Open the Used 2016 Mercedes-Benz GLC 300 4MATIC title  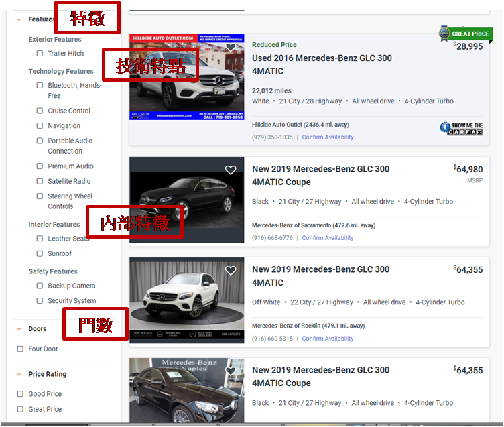[322, 64]
